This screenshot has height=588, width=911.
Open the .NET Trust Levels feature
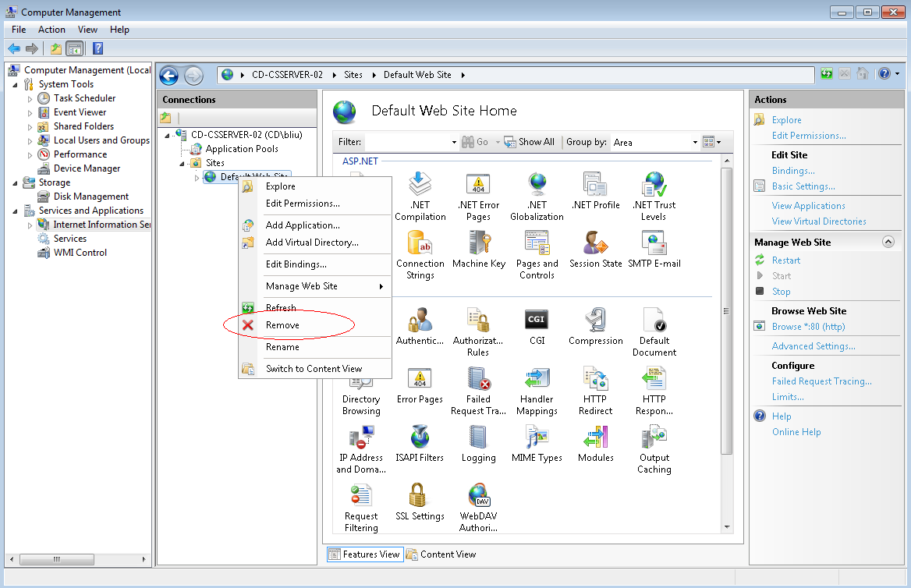click(654, 197)
